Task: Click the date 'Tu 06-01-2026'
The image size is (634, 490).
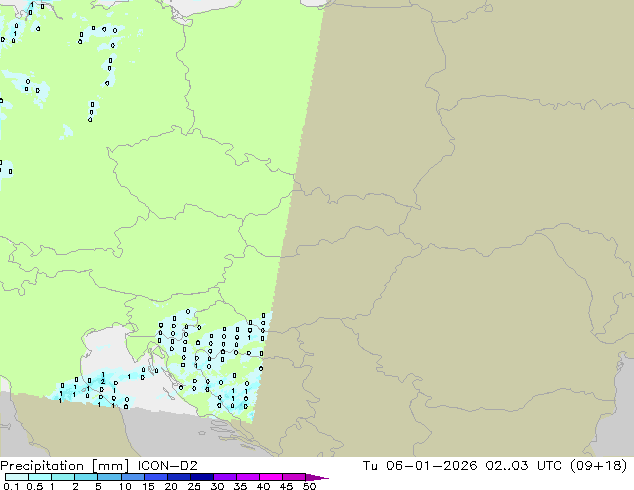Action: (420, 466)
